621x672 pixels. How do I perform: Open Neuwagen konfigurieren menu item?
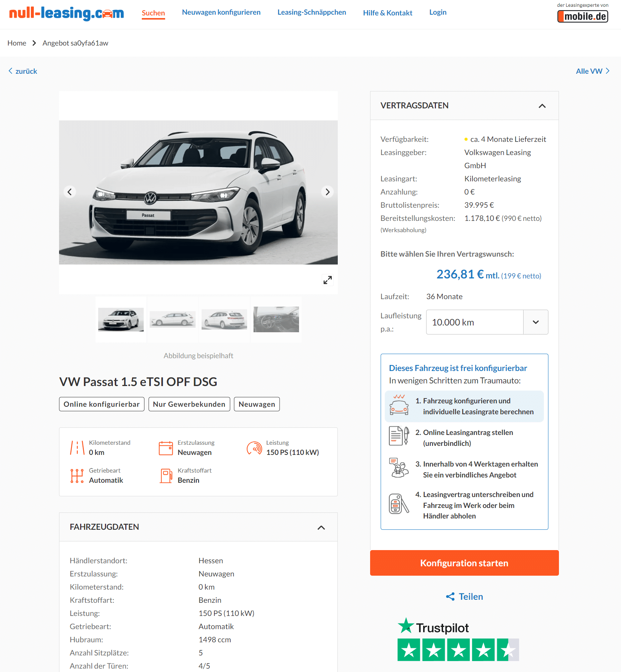[x=221, y=12]
